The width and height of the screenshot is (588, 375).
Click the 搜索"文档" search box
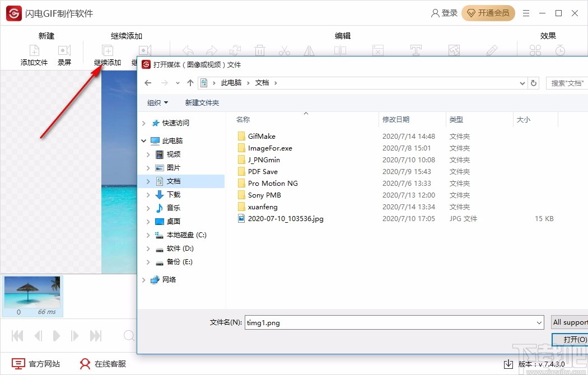click(x=567, y=83)
